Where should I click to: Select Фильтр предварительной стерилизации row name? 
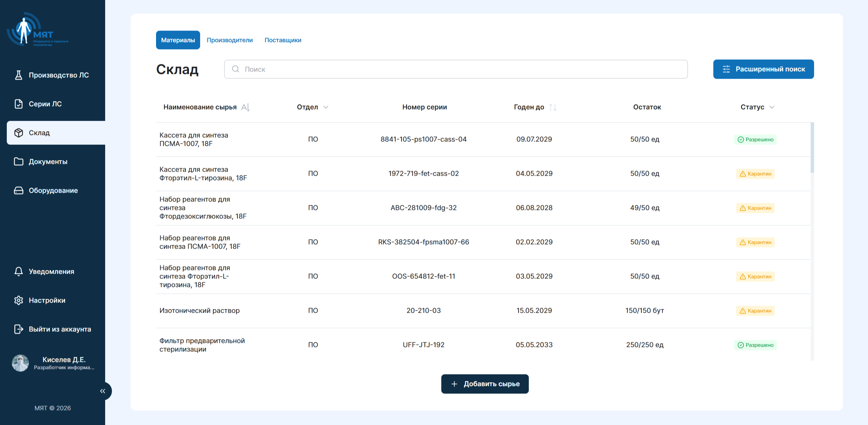click(x=202, y=345)
